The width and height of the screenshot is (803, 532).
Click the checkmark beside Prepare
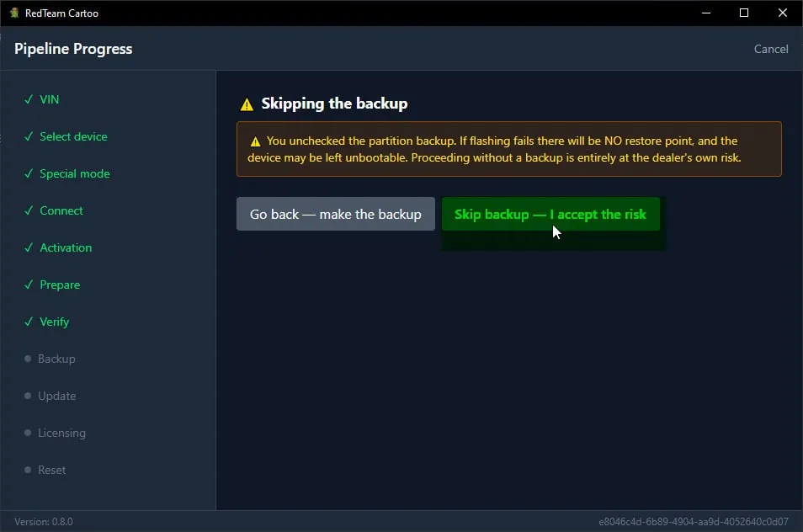[29, 285]
